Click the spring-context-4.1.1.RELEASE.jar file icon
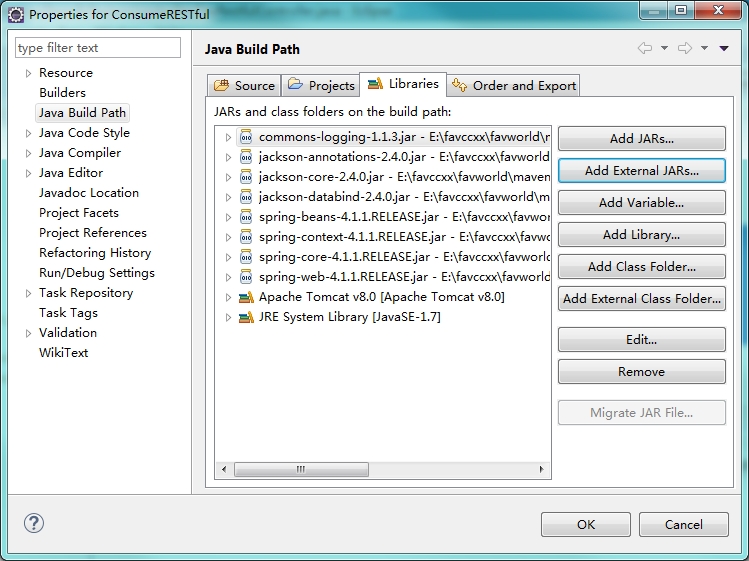This screenshot has width=749, height=561. pos(246,237)
